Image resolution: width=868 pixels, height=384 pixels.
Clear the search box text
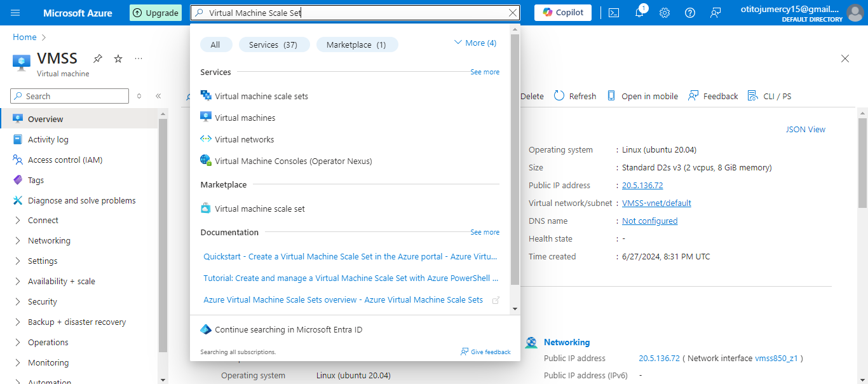[513, 13]
